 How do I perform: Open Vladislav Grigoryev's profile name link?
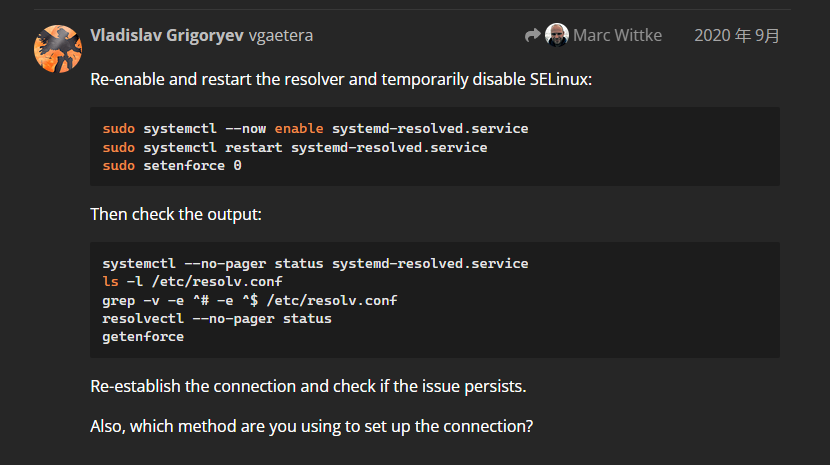[166, 35]
